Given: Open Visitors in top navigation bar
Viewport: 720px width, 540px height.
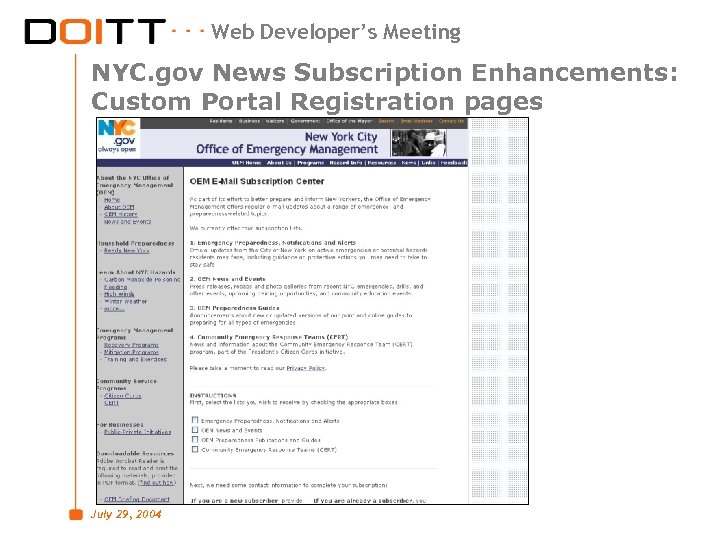Looking at the screenshot, I should (x=275, y=121).
